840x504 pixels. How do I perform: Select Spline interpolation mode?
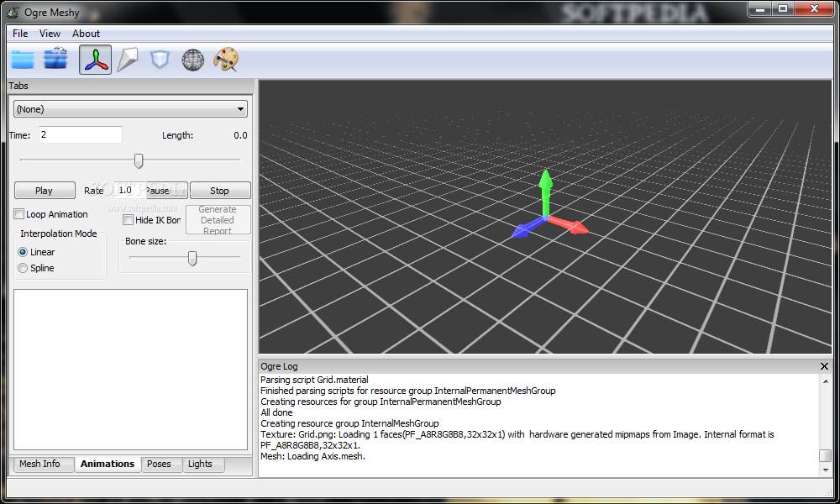pos(23,268)
